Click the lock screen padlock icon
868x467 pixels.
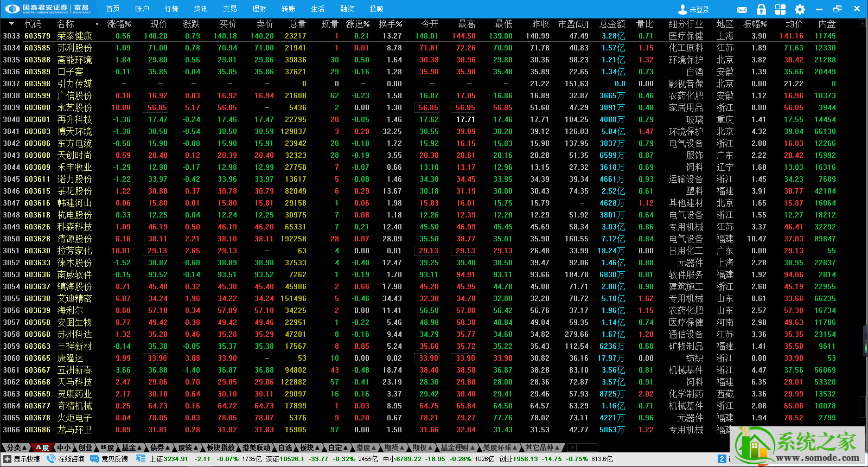point(761,9)
